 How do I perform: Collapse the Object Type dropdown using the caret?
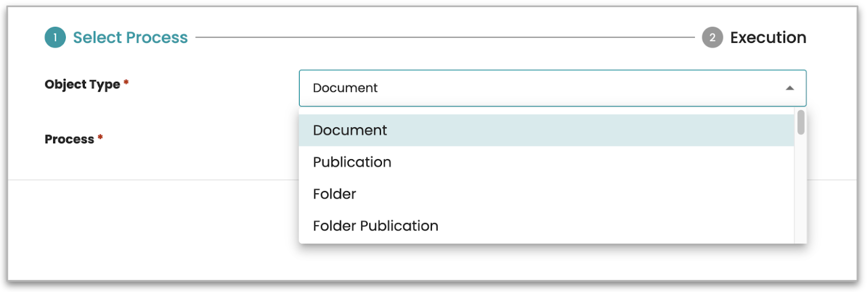(789, 88)
